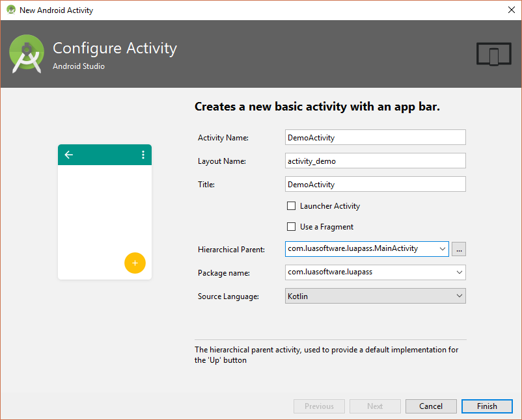Open the overflow menu in the app bar preview
Viewport: 522px width, 420px height.
coord(143,155)
